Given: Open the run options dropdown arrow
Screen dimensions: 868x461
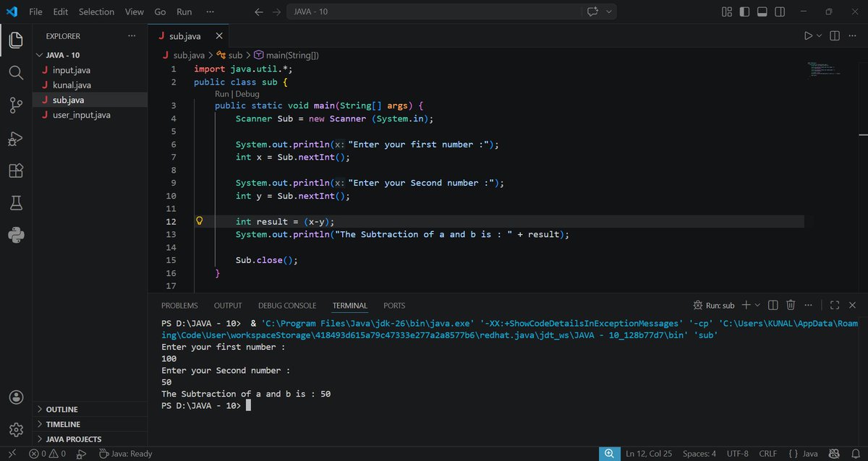Looking at the screenshot, I should point(820,35).
